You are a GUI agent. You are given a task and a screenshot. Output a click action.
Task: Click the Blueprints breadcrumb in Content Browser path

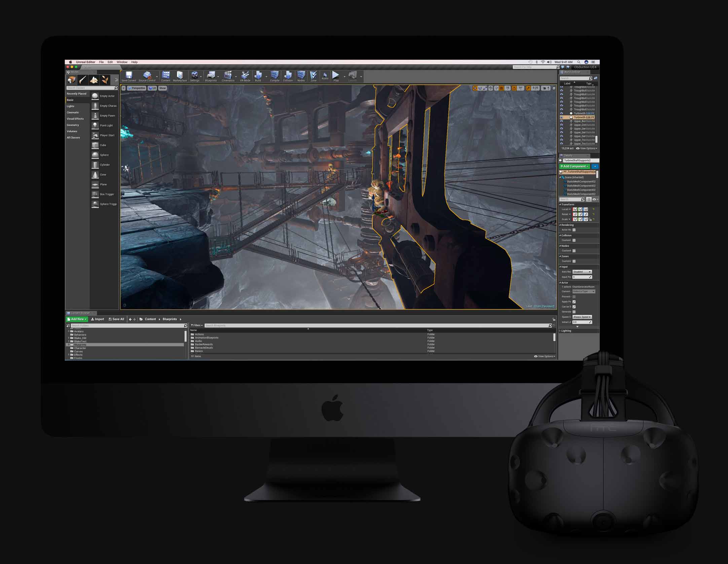click(x=170, y=319)
